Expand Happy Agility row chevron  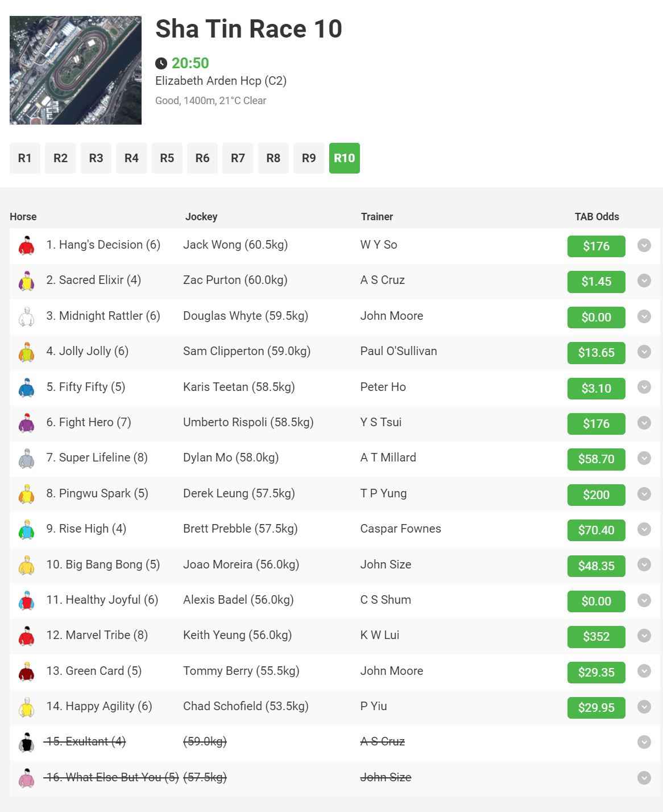click(x=644, y=707)
